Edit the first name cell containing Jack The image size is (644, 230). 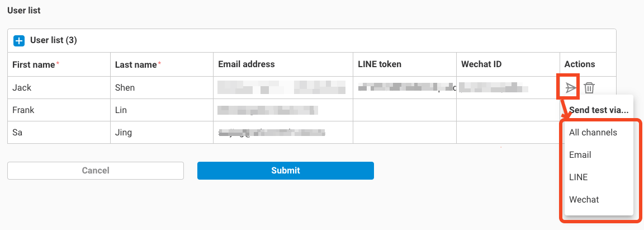pyautogui.click(x=59, y=88)
